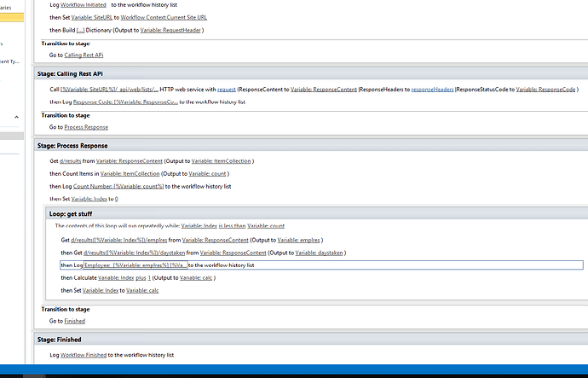Select Variable: ResponseContent in daystaken row
Screen dimensions: 588x378
pos(233,253)
